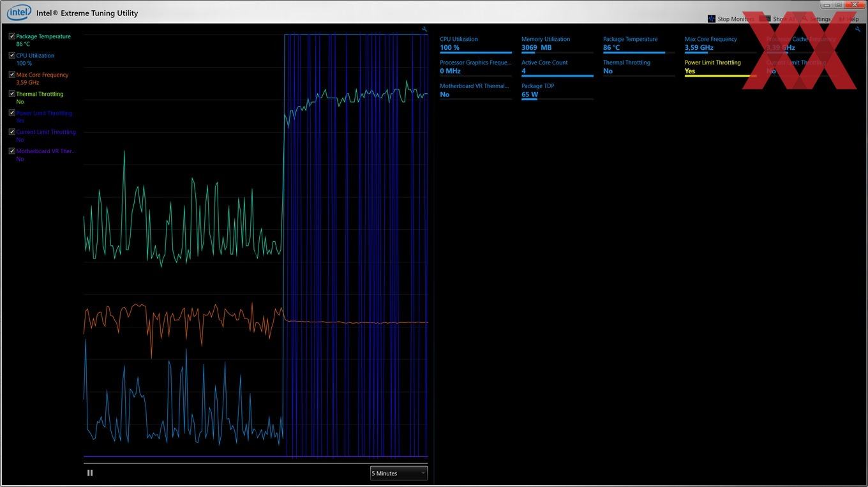Select the Power Limit Throttling Yes tile
Image resolution: width=868 pixels, height=487 pixels.
pos(721,68)
